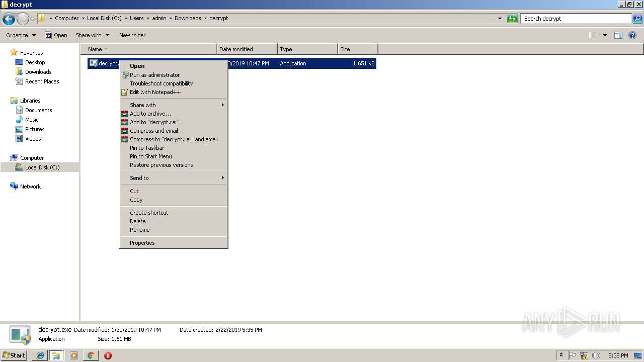Select Downloads under Favorites
644x362 pixels.
point(38,72)
